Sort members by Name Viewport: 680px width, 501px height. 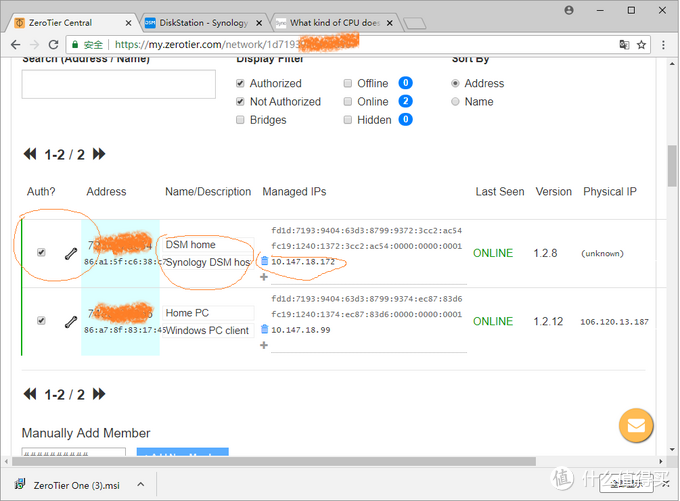click(456, 102)
